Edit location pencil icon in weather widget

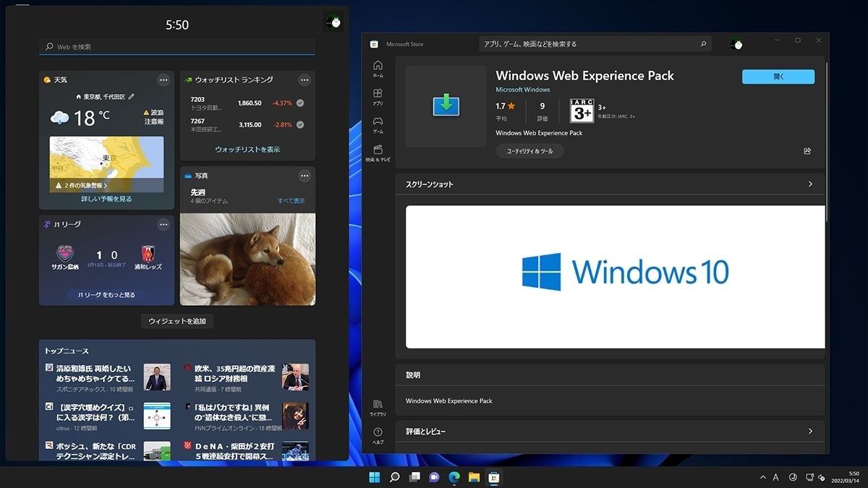point(131,96)
